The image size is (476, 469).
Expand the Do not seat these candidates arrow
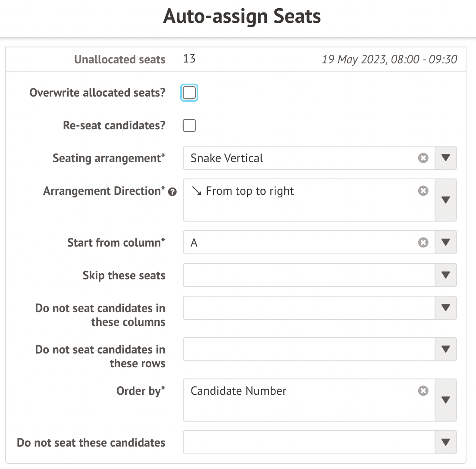coord(446,442)
